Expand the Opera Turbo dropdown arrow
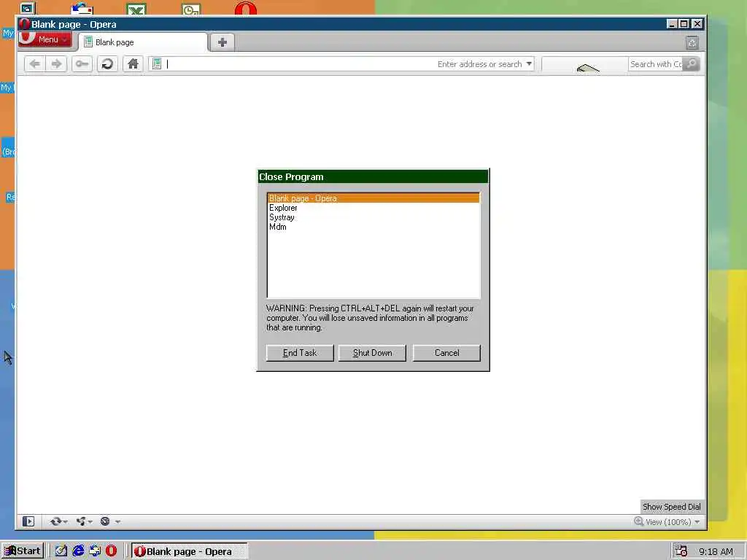This screenshot has height=560, width=747. [117, 522]
